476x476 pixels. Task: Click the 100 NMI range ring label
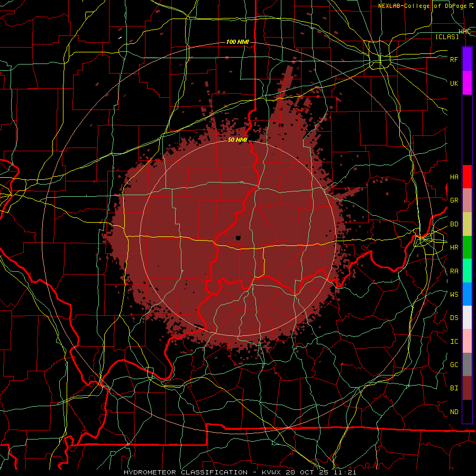(237, 42)
